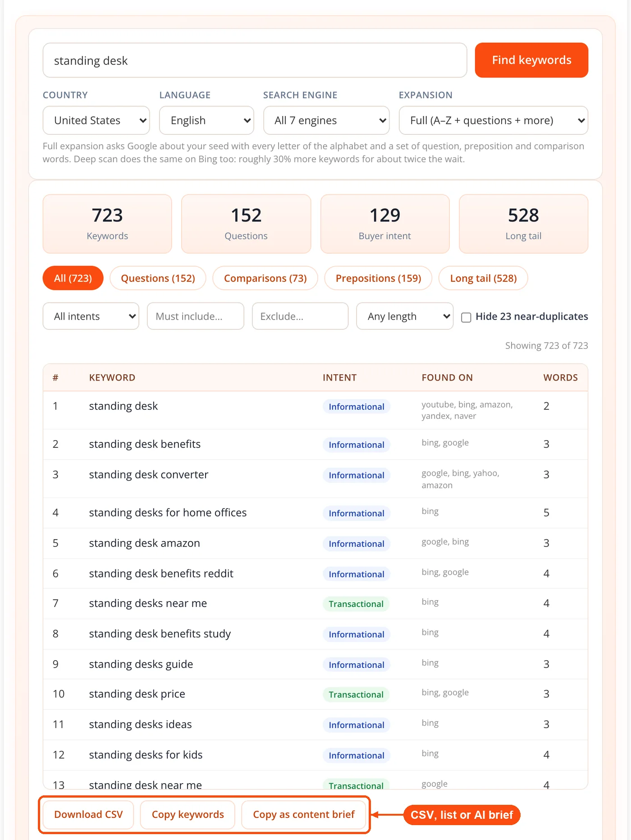Image resolution: width=631 pixels, height=840 pixels.
Task: Select keyword 'standing desks guide'
Action: [x=141, y=664]
